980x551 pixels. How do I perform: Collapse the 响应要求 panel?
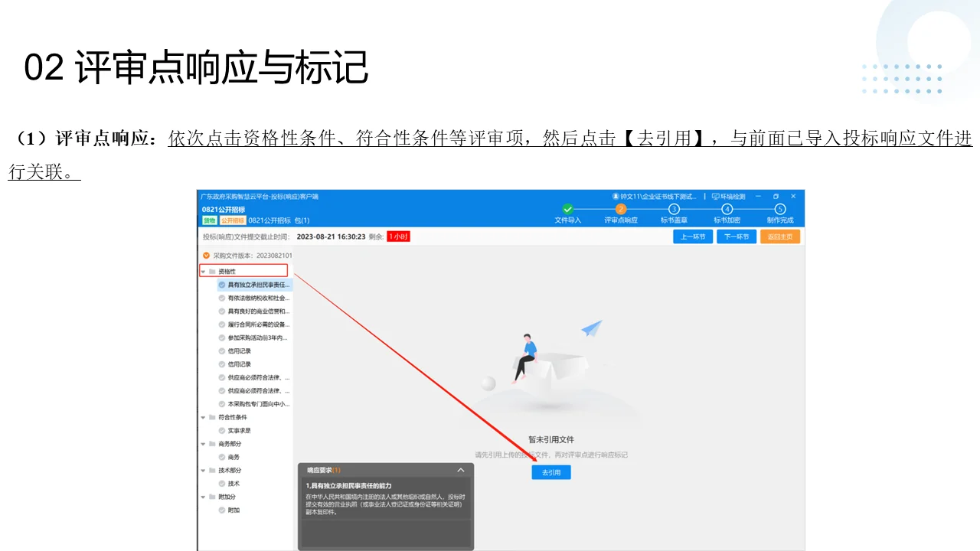(461, 470)
